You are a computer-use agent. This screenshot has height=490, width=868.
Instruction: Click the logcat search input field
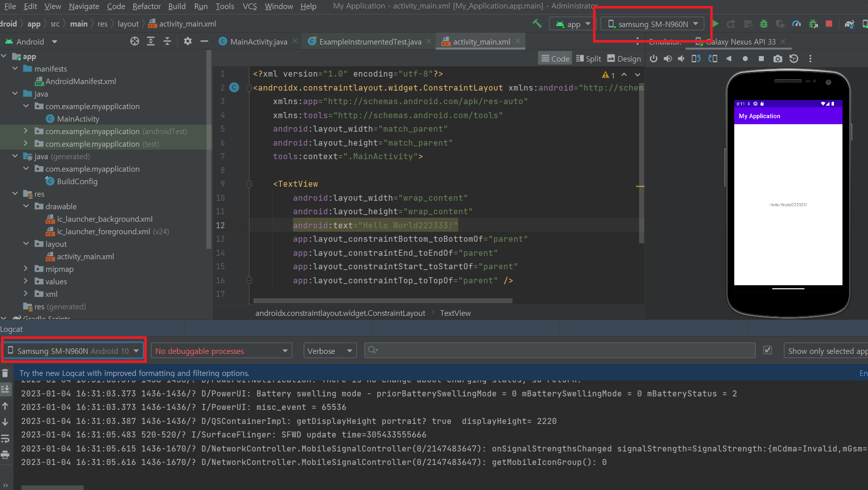pyautogui.click(x=559, y=350)
